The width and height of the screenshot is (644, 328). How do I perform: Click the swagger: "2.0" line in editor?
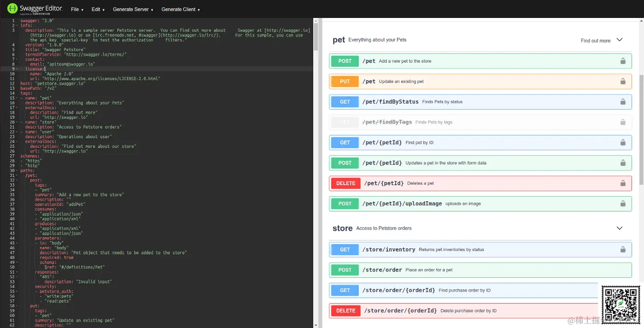37,21
